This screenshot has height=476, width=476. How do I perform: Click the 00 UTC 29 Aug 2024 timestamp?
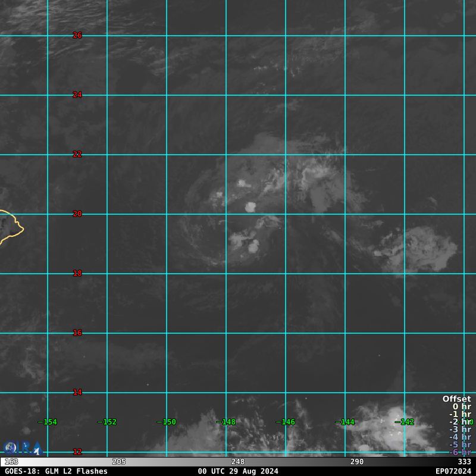coord(238,471)
